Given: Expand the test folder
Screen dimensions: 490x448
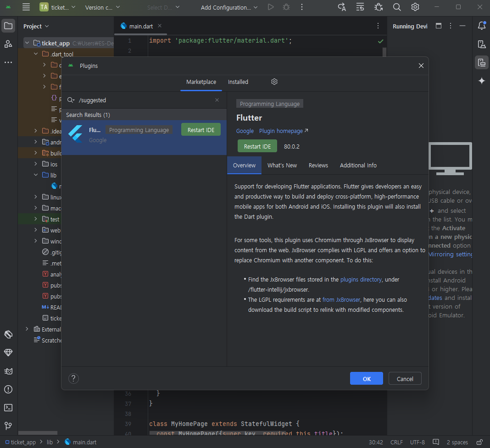Looking at the screenshot, I should pyautogui.click(x=36, y=219).
